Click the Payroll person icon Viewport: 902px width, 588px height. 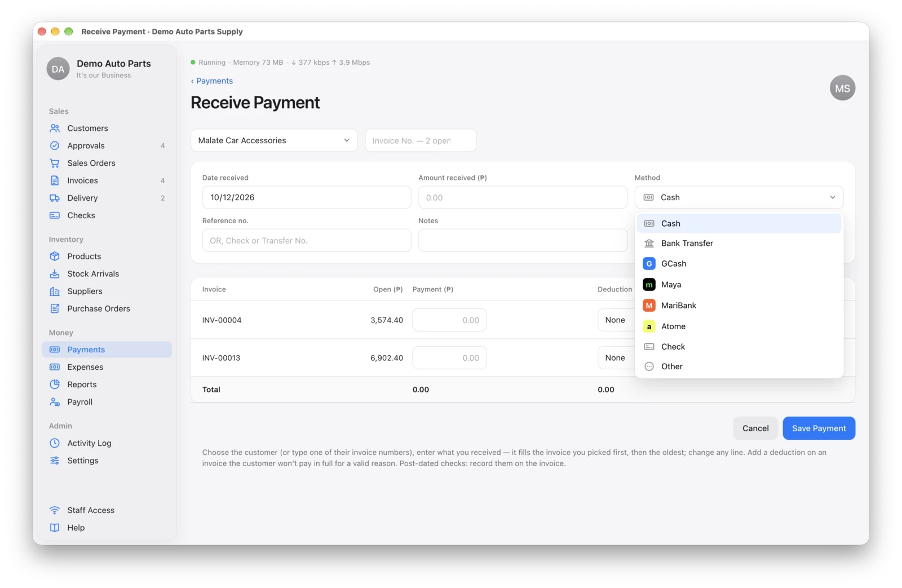pos(55,403)
